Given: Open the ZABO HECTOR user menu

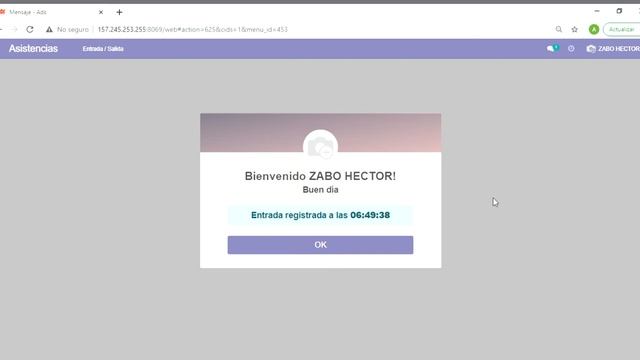Looking at the screenshot, I should 613,49.
